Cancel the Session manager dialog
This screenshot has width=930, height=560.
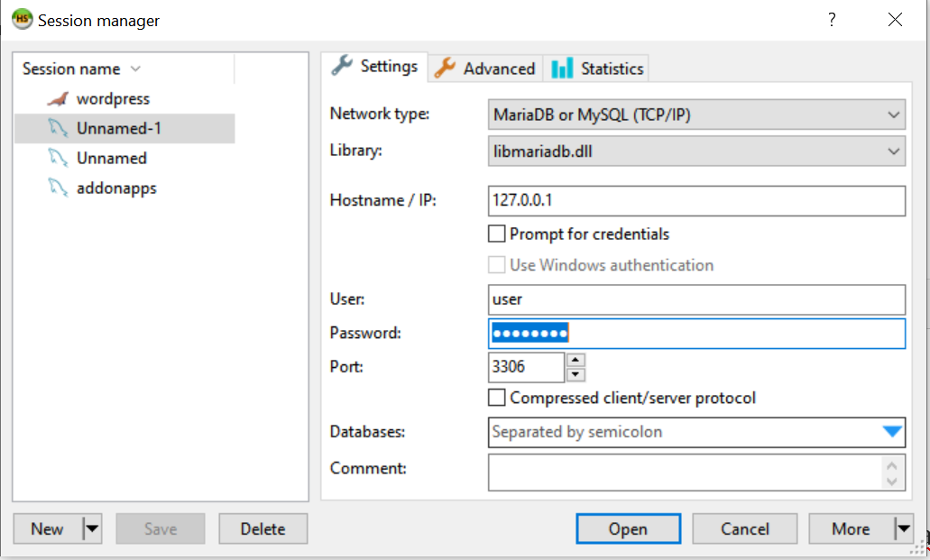point(745,528)
